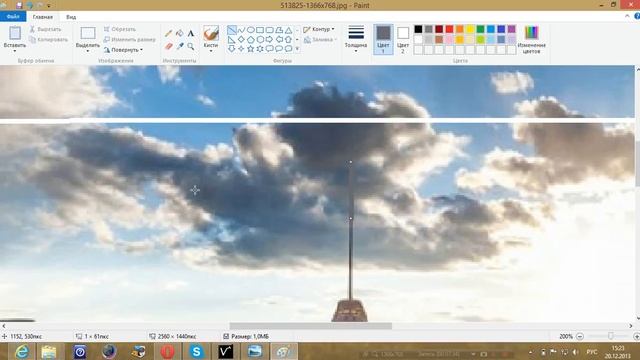Click Изменить размер resize button
This screenshot has height=360, width=640.
(129, 40)
